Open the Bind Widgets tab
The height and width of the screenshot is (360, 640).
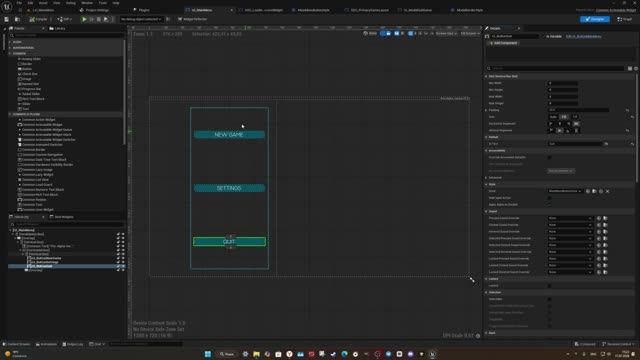click(62, 217)
